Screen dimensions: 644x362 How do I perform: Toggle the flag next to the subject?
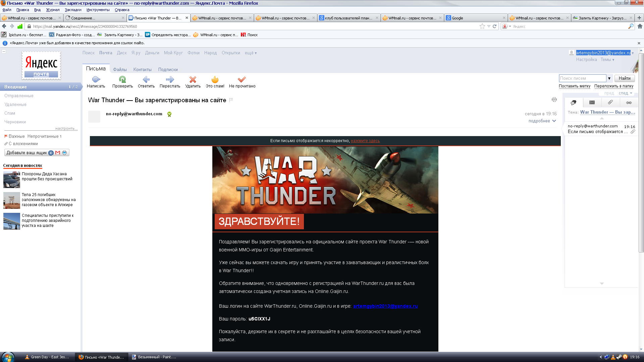(x=231, y=100)
